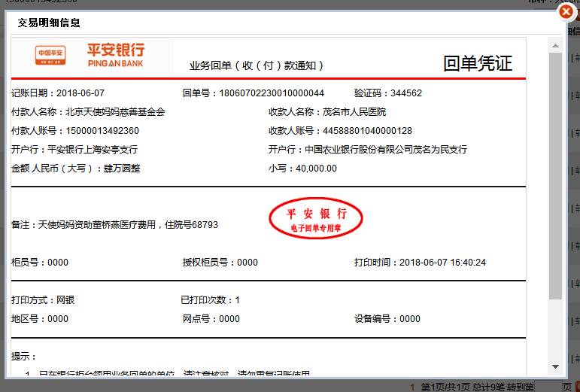
Task: Click the Ping An Bank logo
Action: tap(116, 55)
